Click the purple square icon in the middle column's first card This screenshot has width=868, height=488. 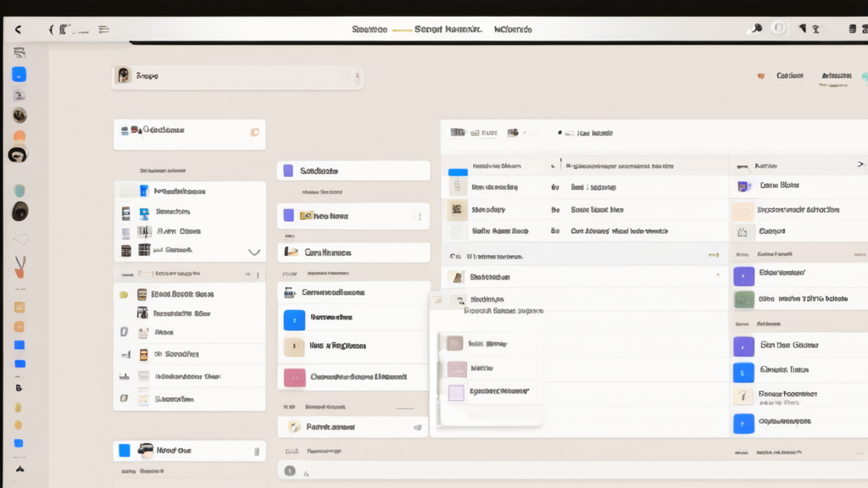[x=288, y=170]
